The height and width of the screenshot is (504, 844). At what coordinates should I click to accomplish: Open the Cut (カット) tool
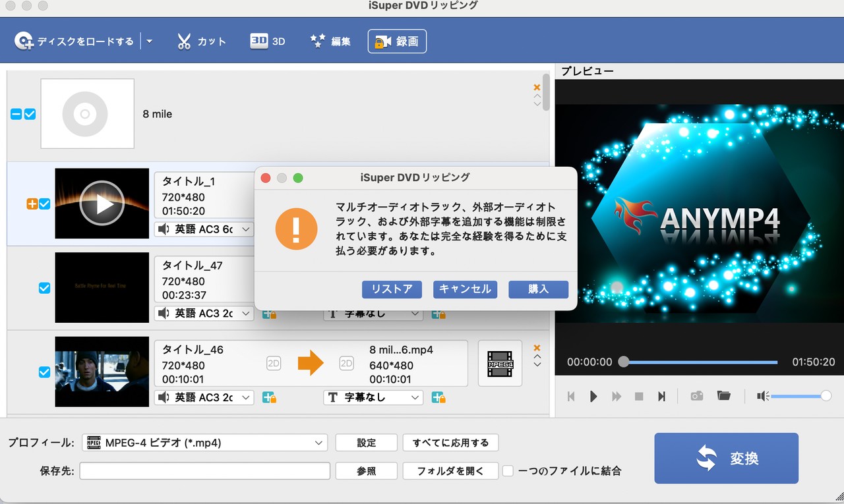pyautogui.click(x=201, y=41)
